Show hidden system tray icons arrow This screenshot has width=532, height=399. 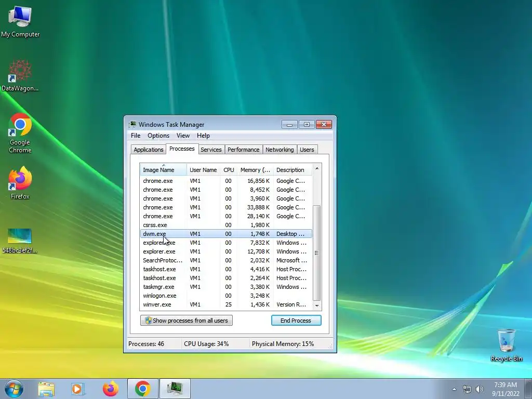[x=454, y=389]
